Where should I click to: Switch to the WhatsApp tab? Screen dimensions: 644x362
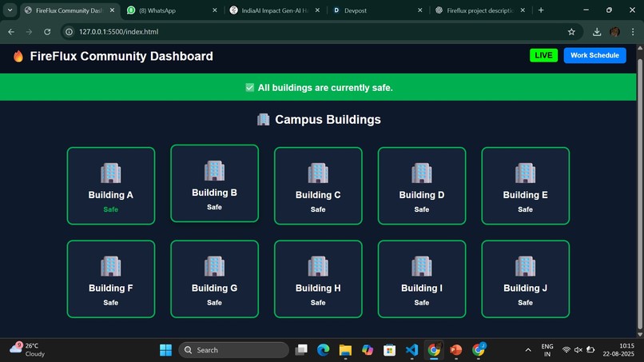172,10
